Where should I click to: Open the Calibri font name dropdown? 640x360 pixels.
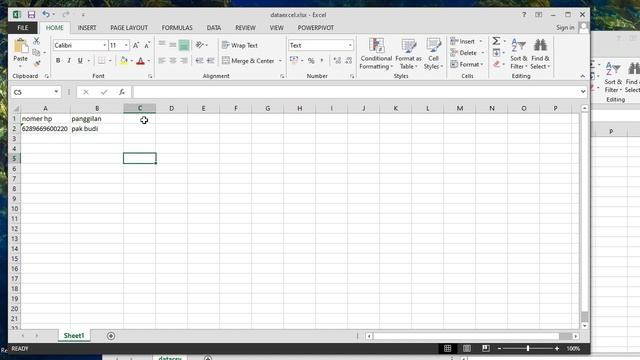[104, 45]
